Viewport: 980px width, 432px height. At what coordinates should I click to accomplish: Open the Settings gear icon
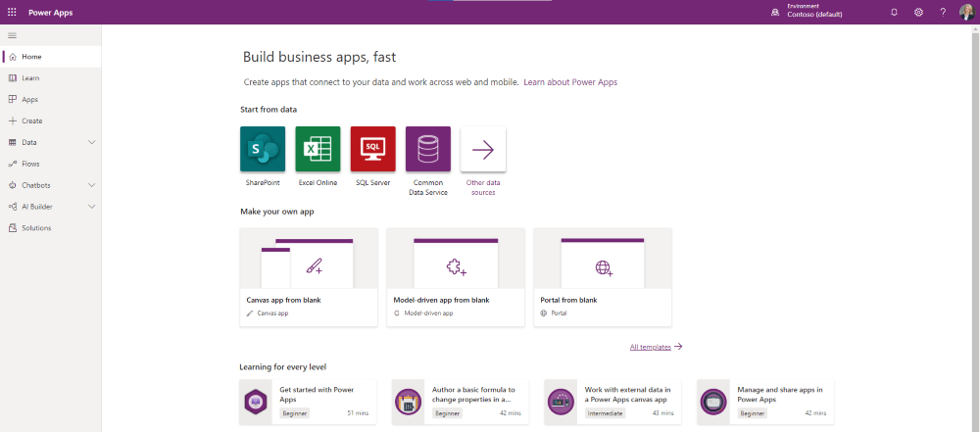(x=918, y=12)
